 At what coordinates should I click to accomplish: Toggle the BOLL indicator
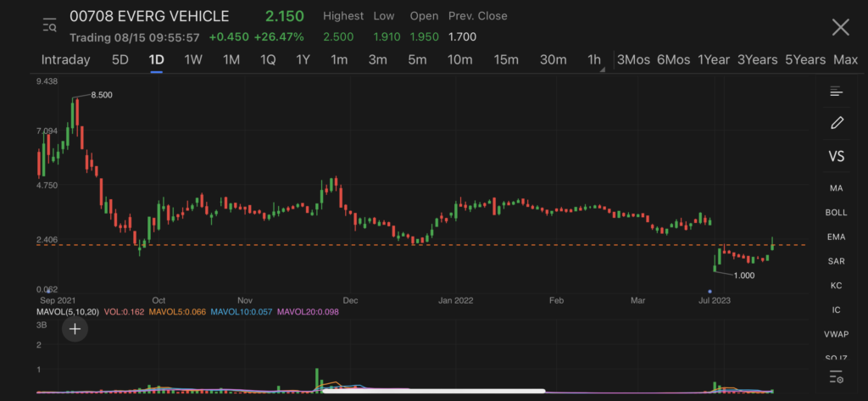(836, 213)
